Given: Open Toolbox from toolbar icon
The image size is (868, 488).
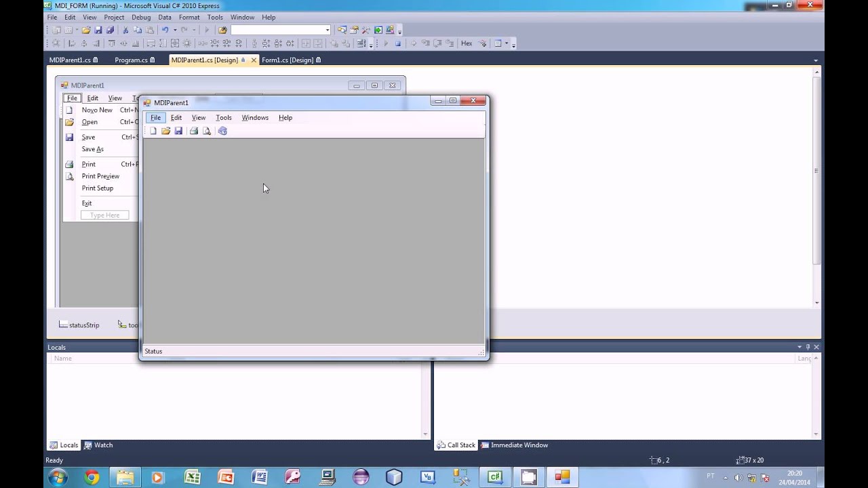Looking at the screenshot, I should coord(366,30).
